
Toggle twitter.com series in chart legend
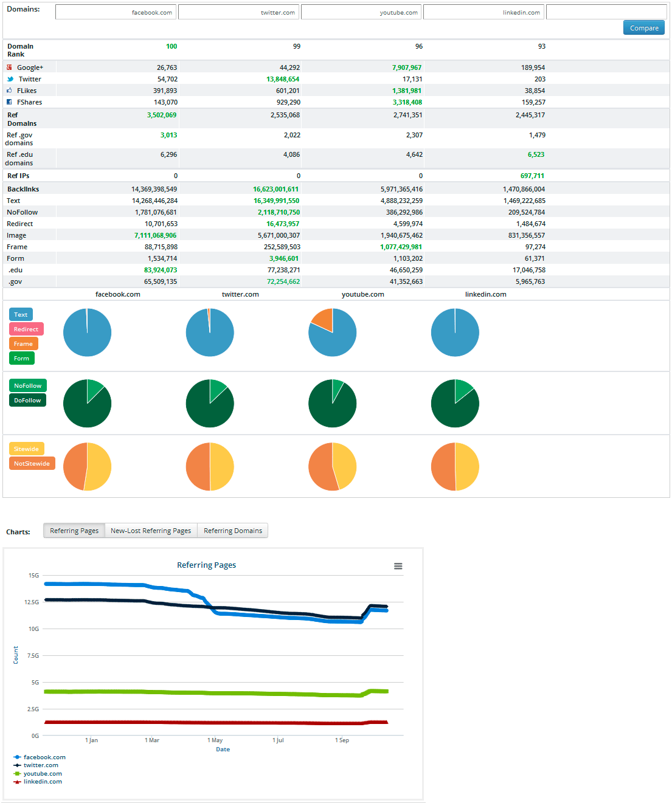(x=40, y=765)
